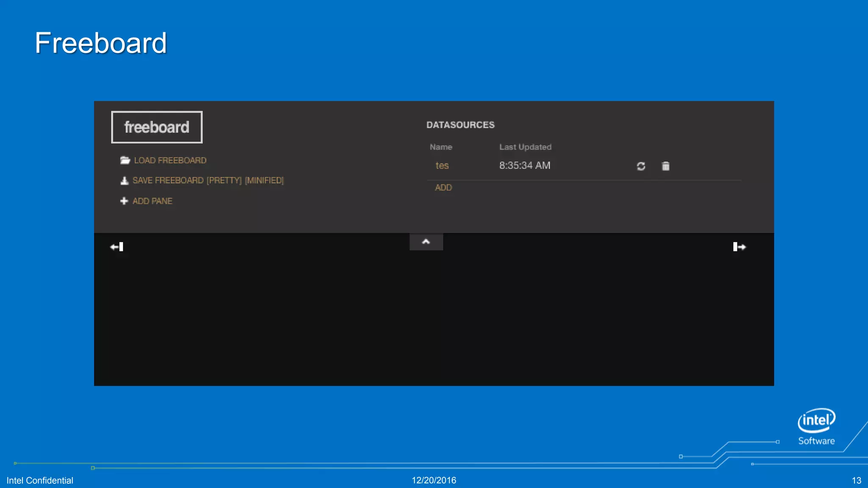Click the Last Updated column header
This screenshot has height=488, width=868.
click(526, 147)
